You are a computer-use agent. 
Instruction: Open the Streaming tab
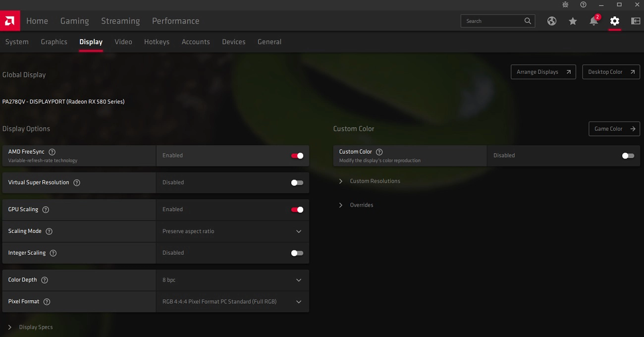[x=120, y=21]
